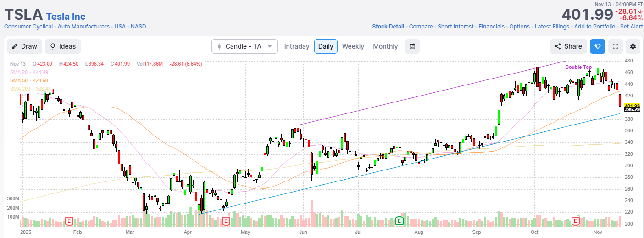The image size is (644, 238).
Task: Switch to Weekly timeframe
Action: 353,46
